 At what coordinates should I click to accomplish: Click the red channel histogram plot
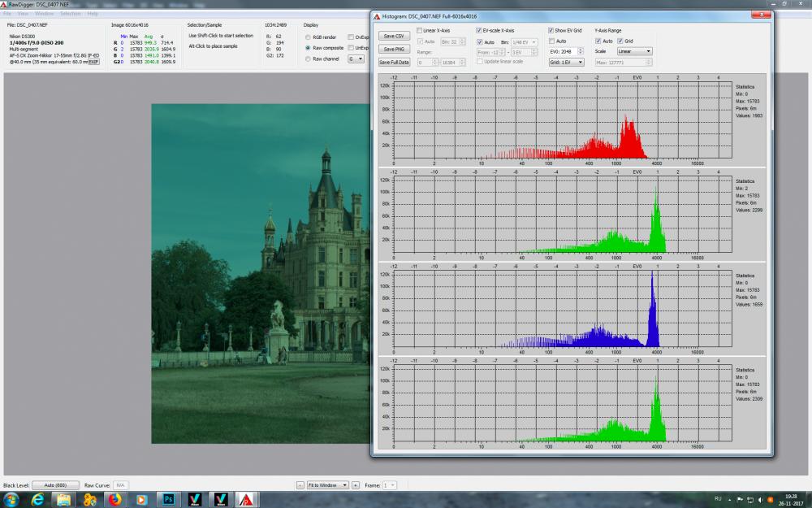563,120
